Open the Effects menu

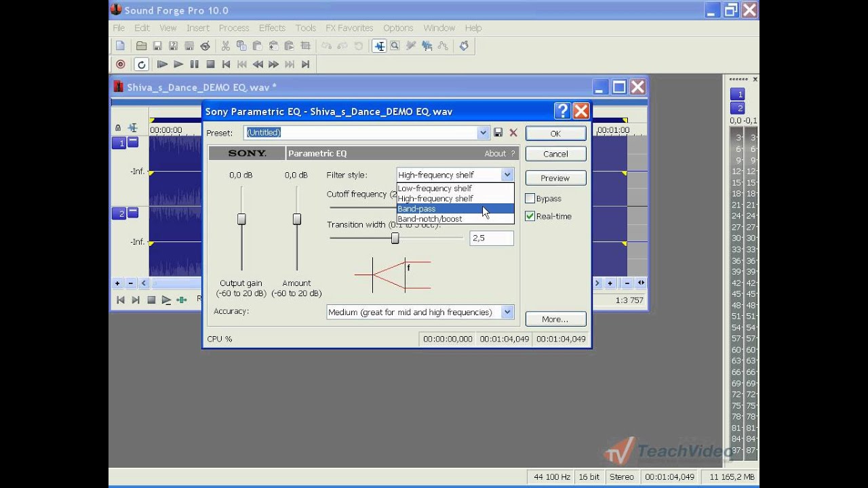(x=272, y=28)
